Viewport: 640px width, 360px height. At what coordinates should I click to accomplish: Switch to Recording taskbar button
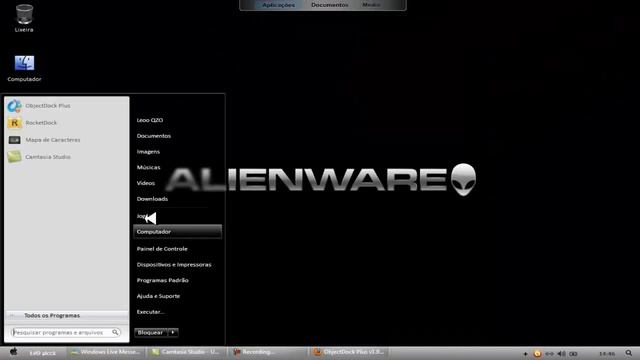click(x=268, y=352)
